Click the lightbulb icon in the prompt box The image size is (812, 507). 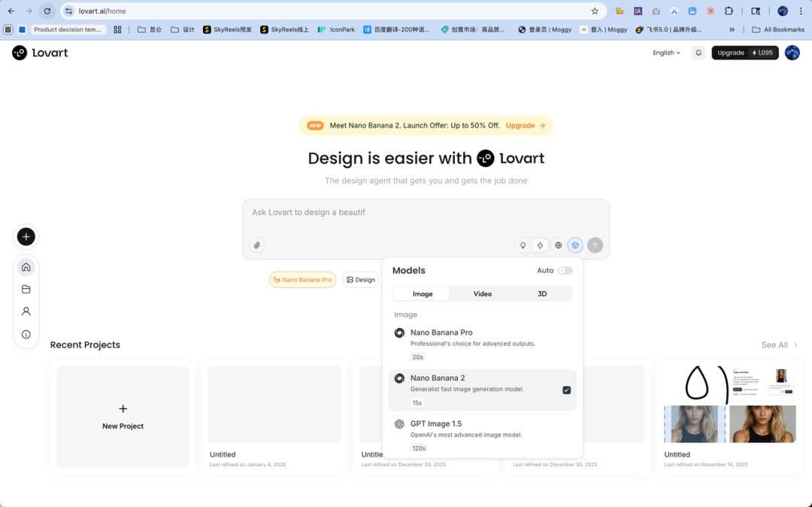[x=523, y=245]
